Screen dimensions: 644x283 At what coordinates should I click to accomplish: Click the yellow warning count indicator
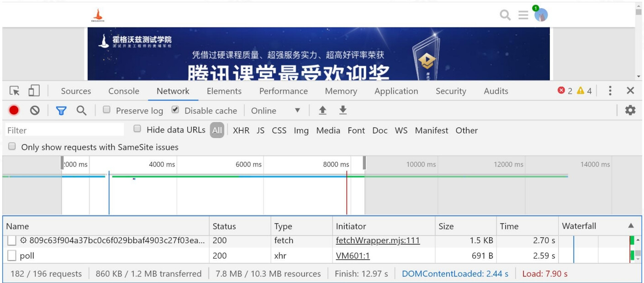(x=584, y=91)
